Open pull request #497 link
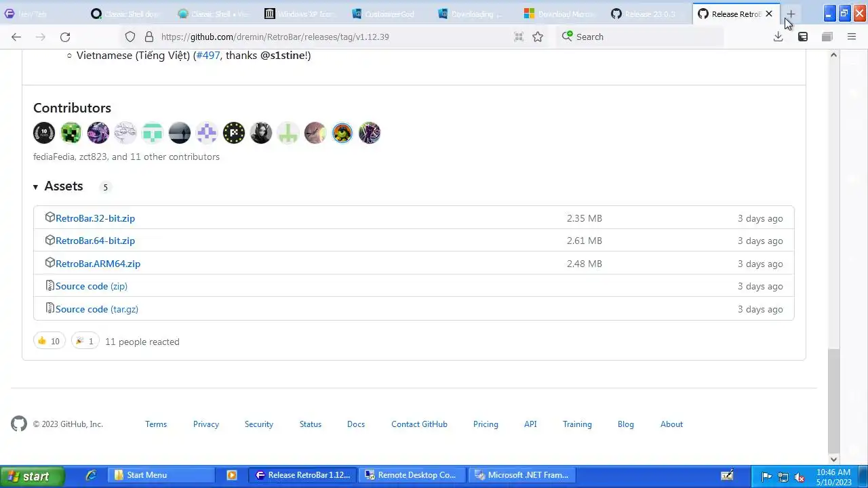 [208, 56]
